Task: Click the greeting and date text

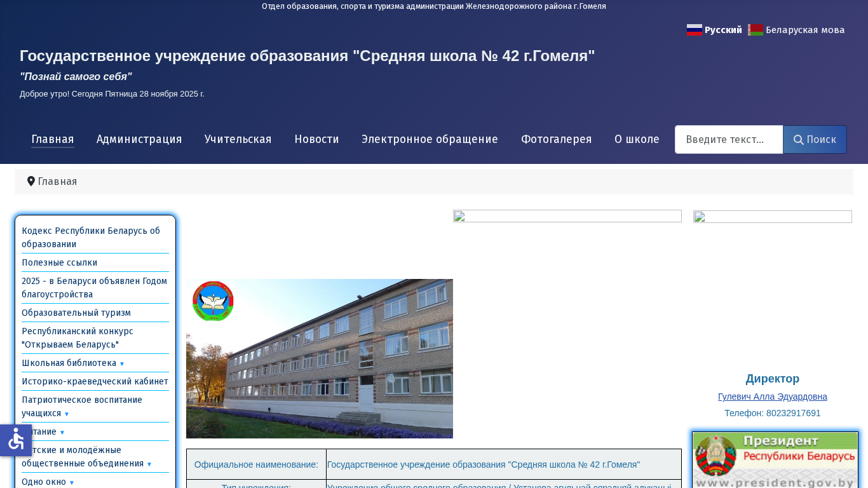Action: coord(112,94)
